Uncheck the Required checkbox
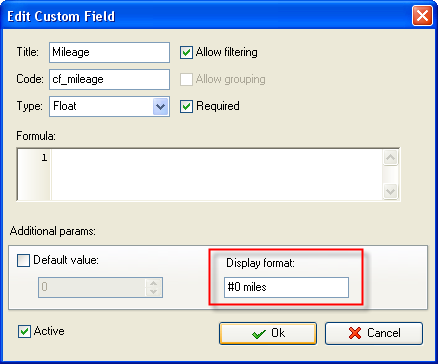Viewport: 438px width, 364px height. point(186,106)
